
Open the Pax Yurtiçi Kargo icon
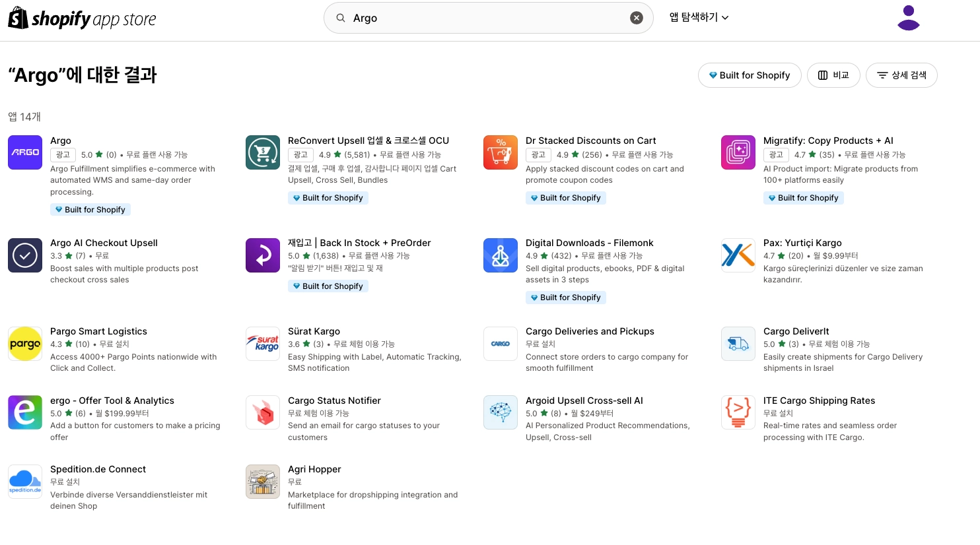pos(738,255)
